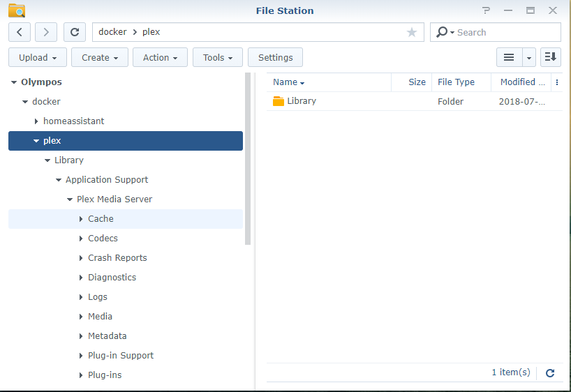Select the Library folder icon in file list
Image resolution: width=571 pixels, height=392 pixels.
(x=279, y=101)
